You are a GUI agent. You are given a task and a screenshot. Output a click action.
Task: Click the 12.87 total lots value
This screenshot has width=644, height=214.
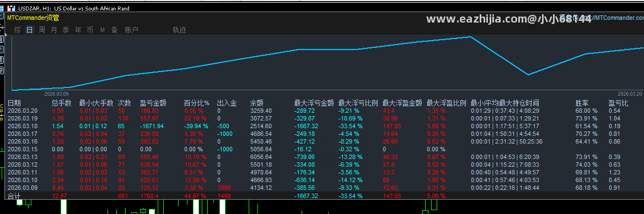(60, 196)
